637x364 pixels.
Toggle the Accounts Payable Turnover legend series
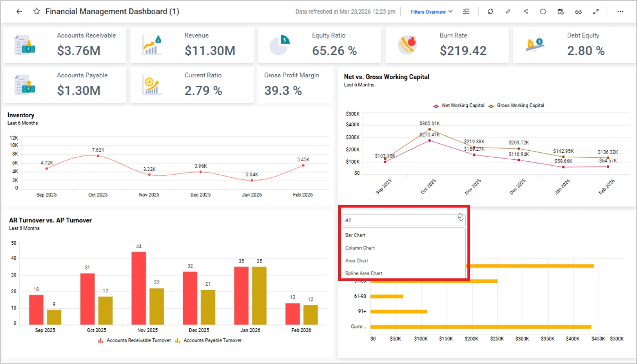(x=208, y=340)
